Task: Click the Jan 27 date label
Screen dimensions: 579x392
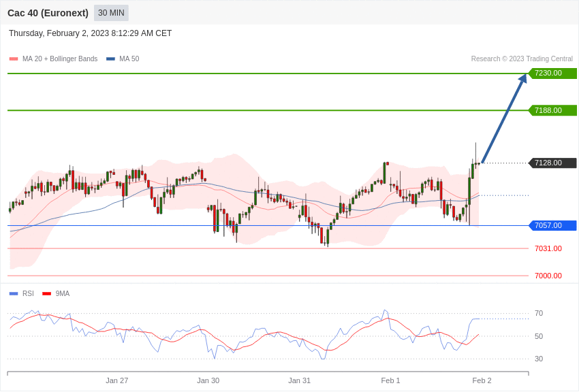Action: [x=116, y=380]
